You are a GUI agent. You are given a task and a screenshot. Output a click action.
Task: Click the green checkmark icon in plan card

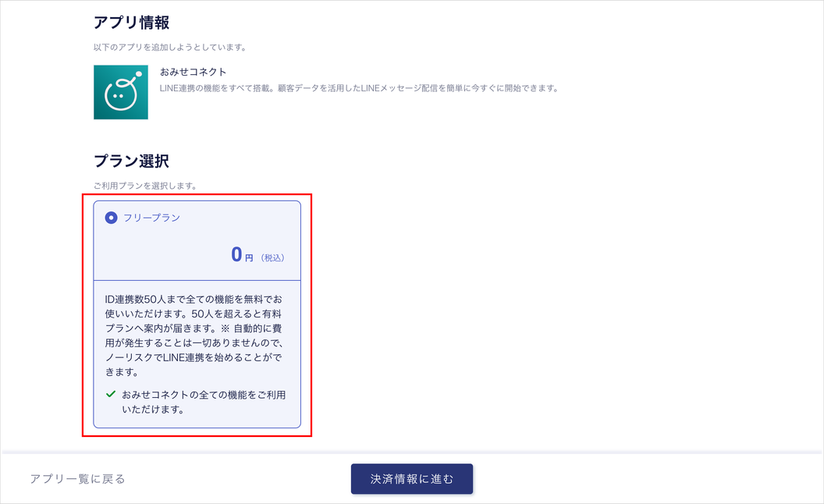pyautogui.click(x=111, y=394)
